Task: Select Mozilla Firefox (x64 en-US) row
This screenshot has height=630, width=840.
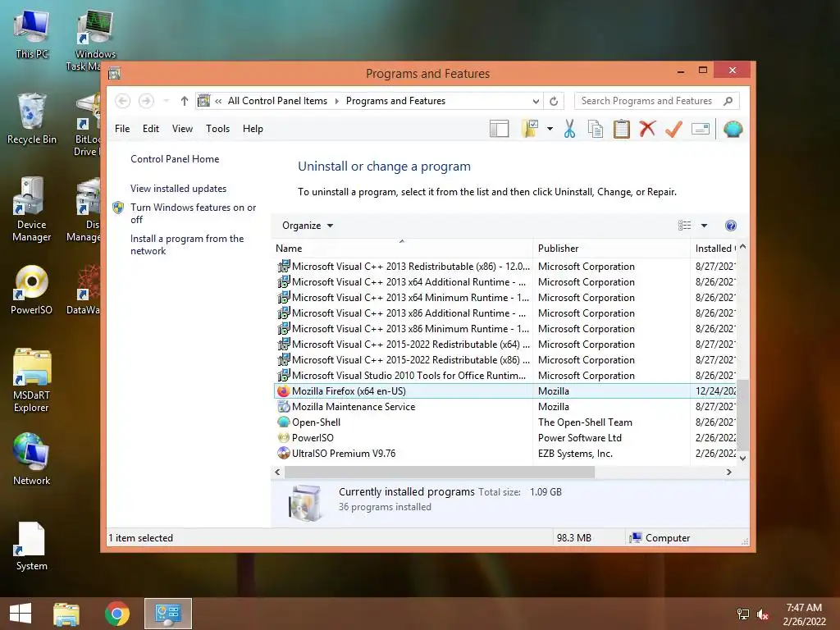Action: point(504,391)
